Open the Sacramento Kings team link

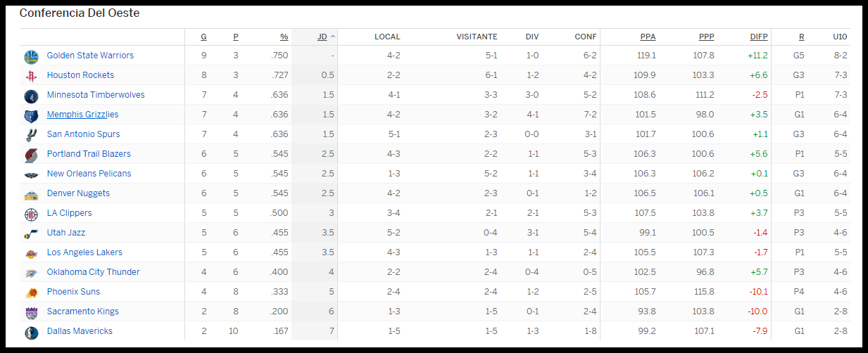pos(82,312)
